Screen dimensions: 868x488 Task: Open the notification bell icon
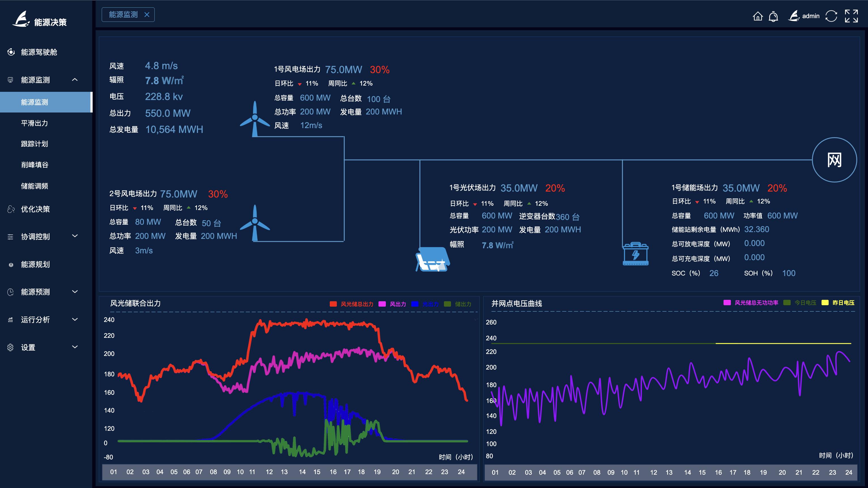click(773, 16)
